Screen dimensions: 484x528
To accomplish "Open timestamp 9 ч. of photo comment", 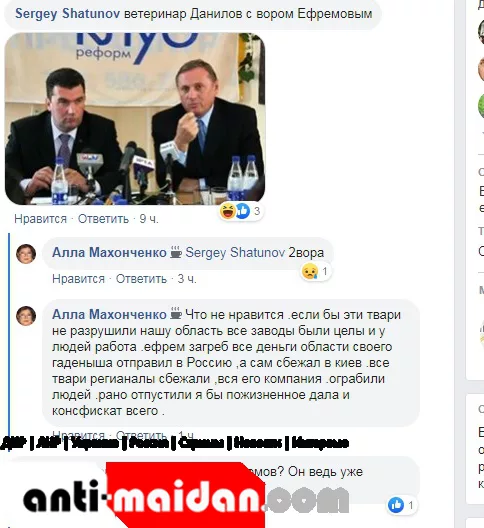I will tap(149, 219).
